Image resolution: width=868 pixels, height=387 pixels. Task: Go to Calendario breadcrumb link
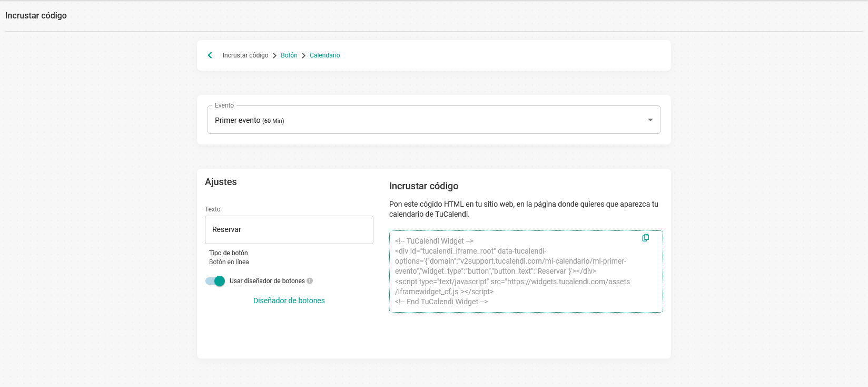(325, 55)
